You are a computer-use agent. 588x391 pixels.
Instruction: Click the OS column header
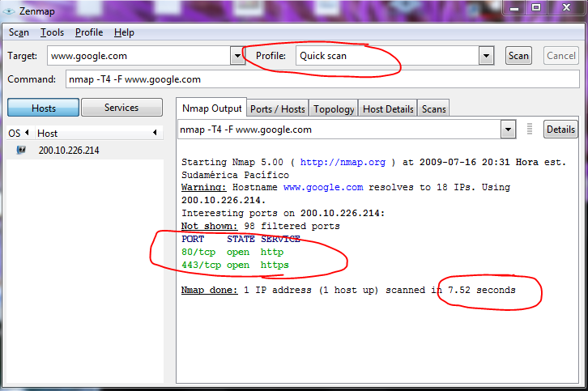pyautogui.click(x=20, y=133)
